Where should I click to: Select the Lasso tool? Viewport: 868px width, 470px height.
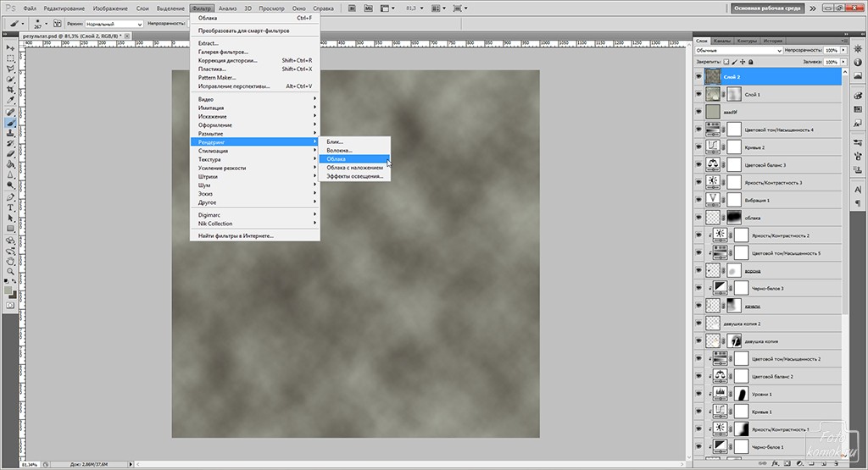pyautogui.click(x=10, y=69)
